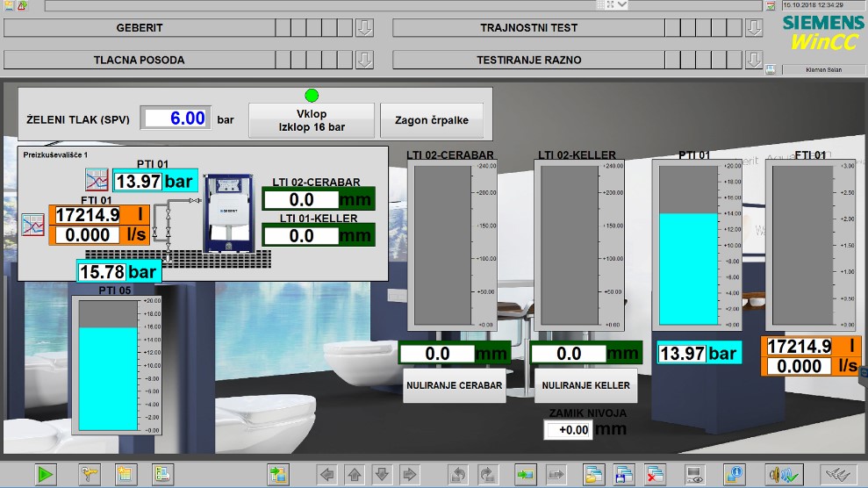Open the TESTIRANJE RAZNO area tab
This screenshot has height=488, width=868.
528,60
